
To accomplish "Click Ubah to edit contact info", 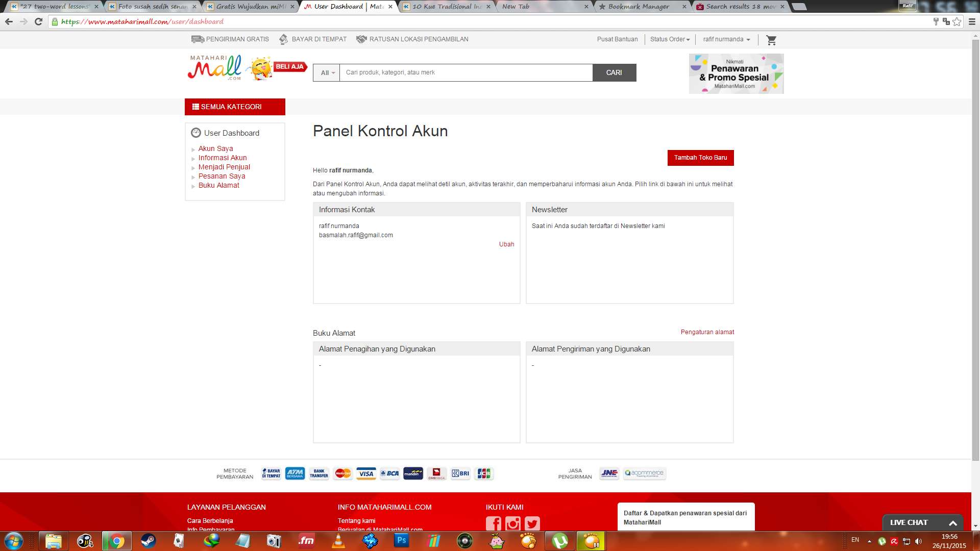I will 506,244.
